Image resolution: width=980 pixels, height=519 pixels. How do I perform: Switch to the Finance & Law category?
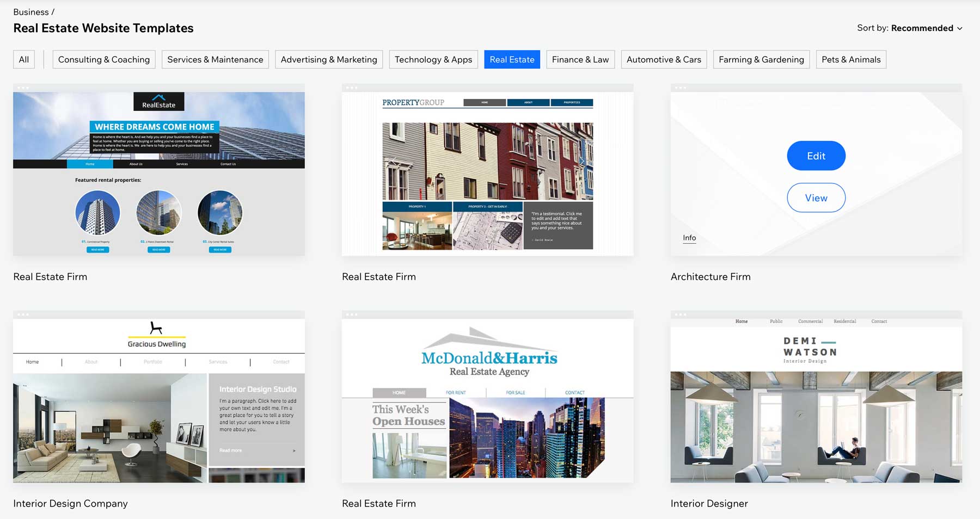click(x=580, y=59)
